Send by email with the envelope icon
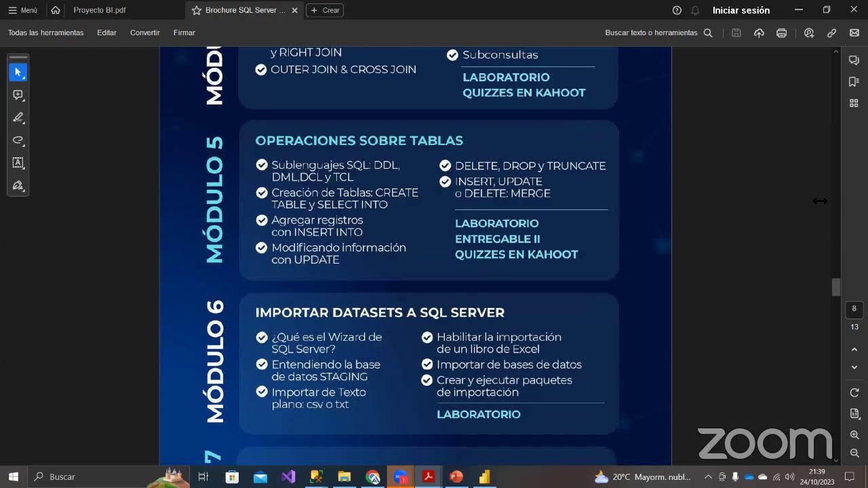Viewport: 868px width, 488px height. [x=854, y=33]
